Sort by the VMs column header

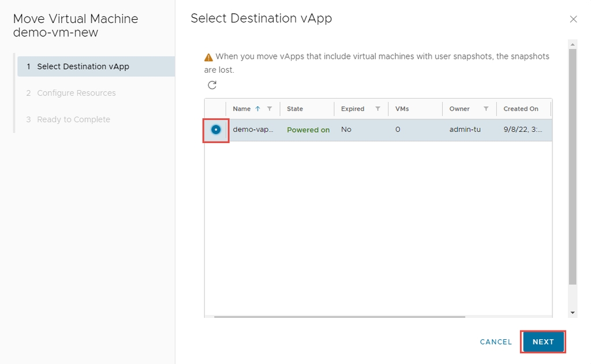[x=402, y=109]
